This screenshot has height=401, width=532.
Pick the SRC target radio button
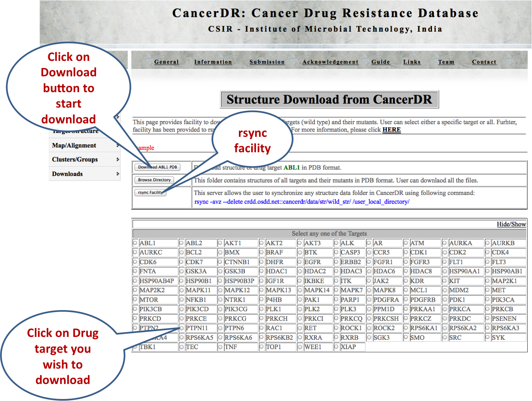tap(445, 337)
